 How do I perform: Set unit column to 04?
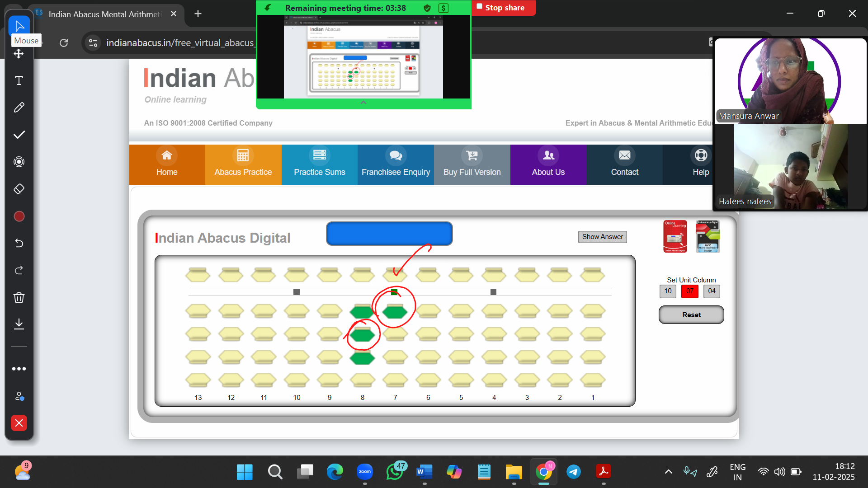click(x=712, y=291)
